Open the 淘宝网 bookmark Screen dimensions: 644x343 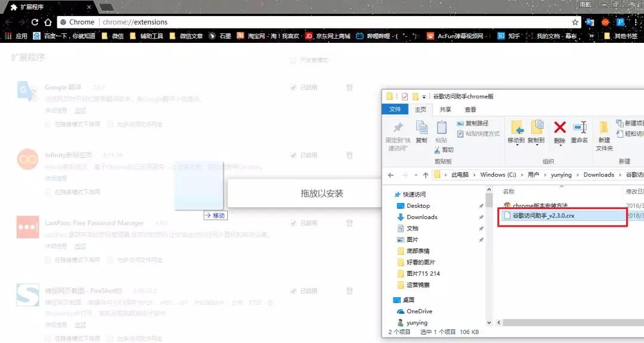coord(268,36)
